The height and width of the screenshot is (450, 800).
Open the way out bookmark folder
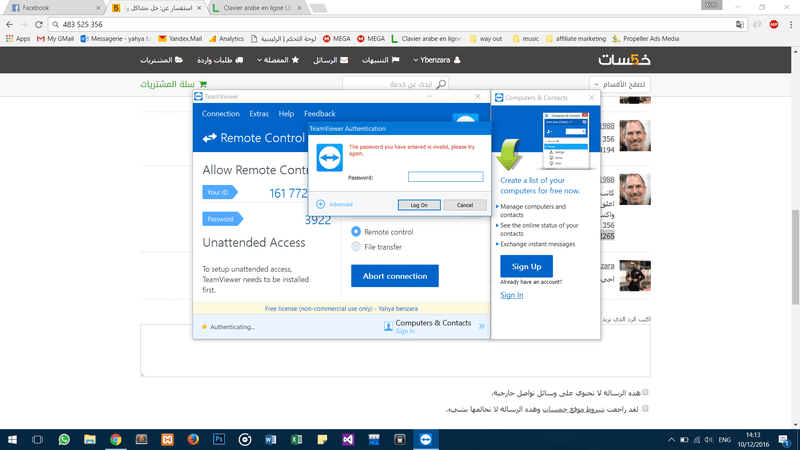coord(486,38)
